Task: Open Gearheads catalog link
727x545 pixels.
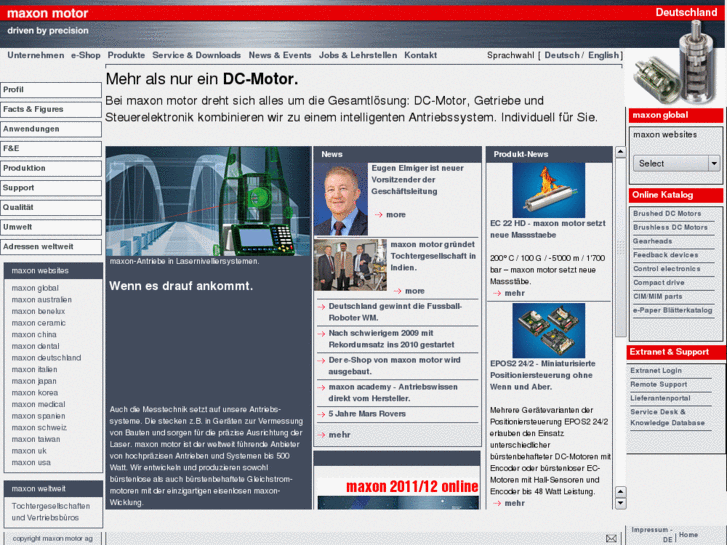Action: point(652,241)
